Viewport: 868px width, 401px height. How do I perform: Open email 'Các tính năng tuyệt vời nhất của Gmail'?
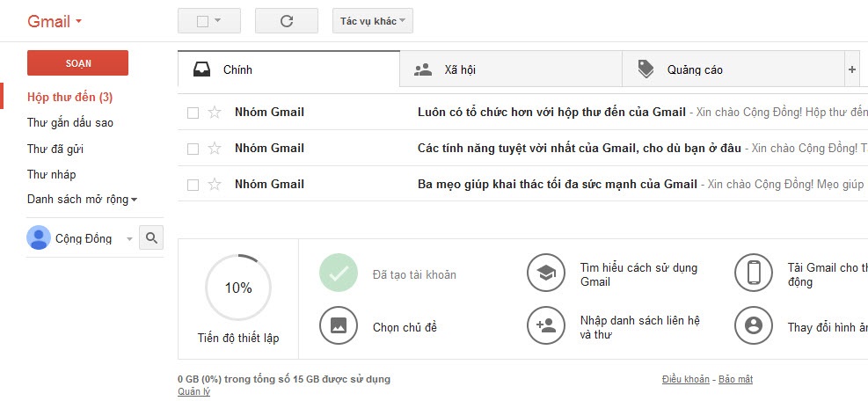point(579,149)
